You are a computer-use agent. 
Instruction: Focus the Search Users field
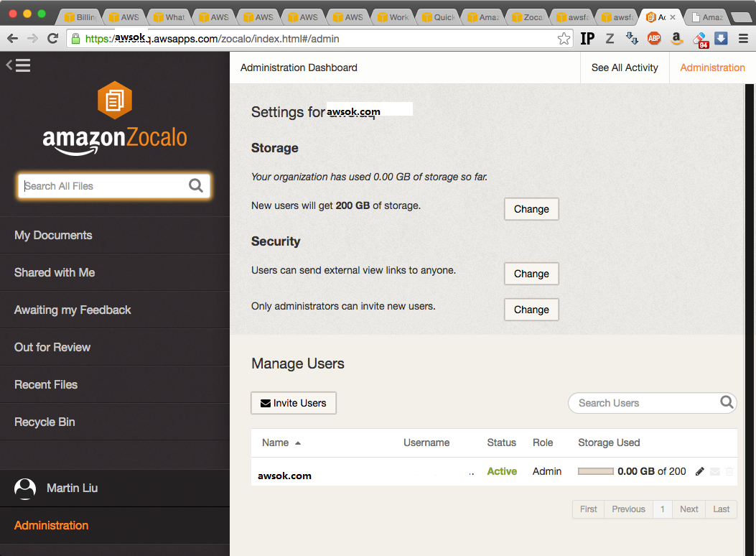pos(652,403)
